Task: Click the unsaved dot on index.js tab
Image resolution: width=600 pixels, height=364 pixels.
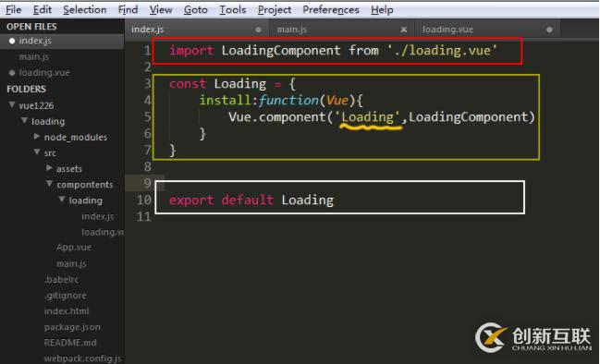Action: [258, 30]
